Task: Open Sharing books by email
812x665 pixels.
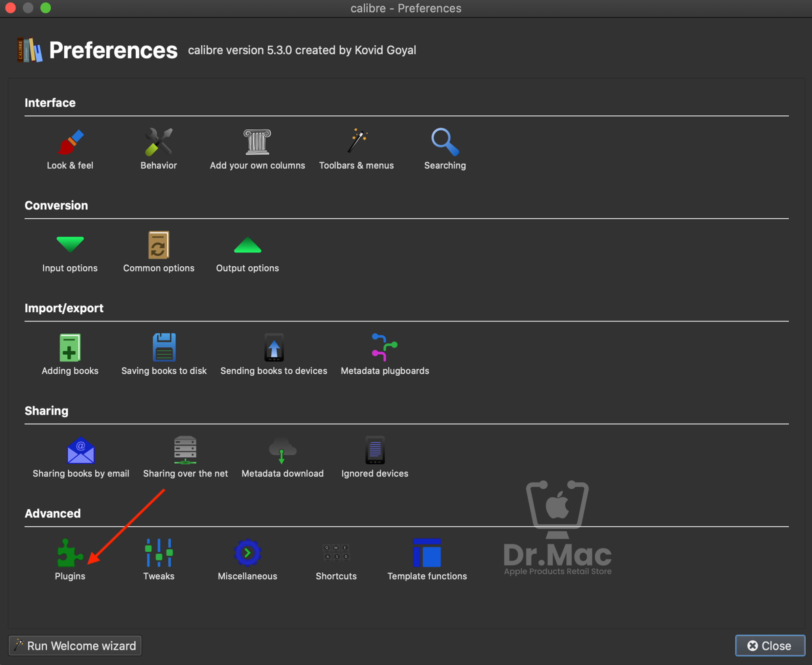Action: tap(81, 457)
